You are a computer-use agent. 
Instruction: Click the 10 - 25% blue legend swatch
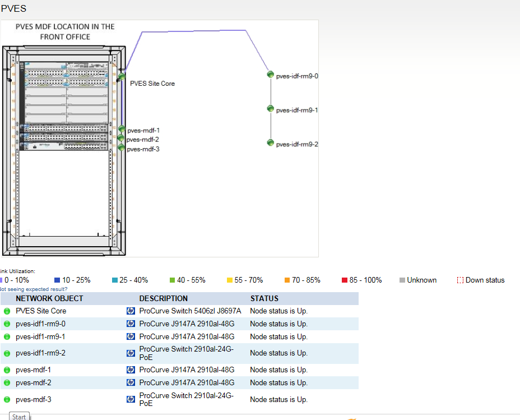point(57,280)
